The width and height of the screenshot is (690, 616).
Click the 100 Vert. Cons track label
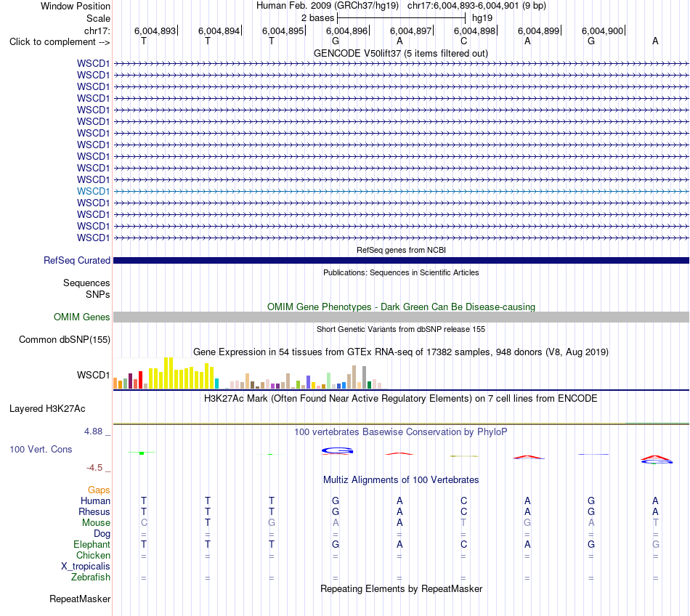pos(41,449)
